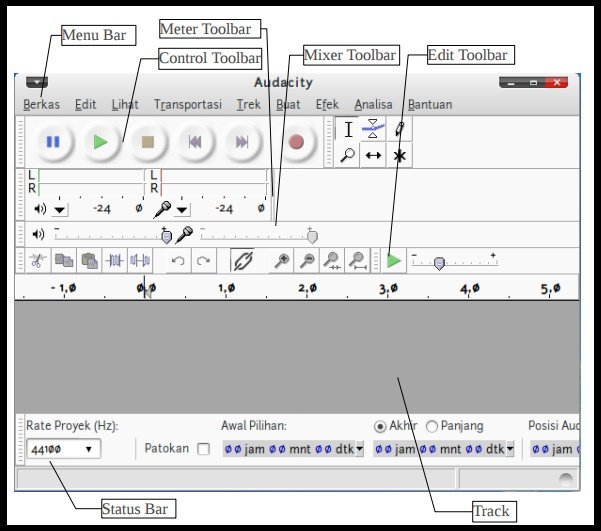Click the speaker icon in the Meter Toolbar
The image size is (601, 531).
[x=40, y=209]
